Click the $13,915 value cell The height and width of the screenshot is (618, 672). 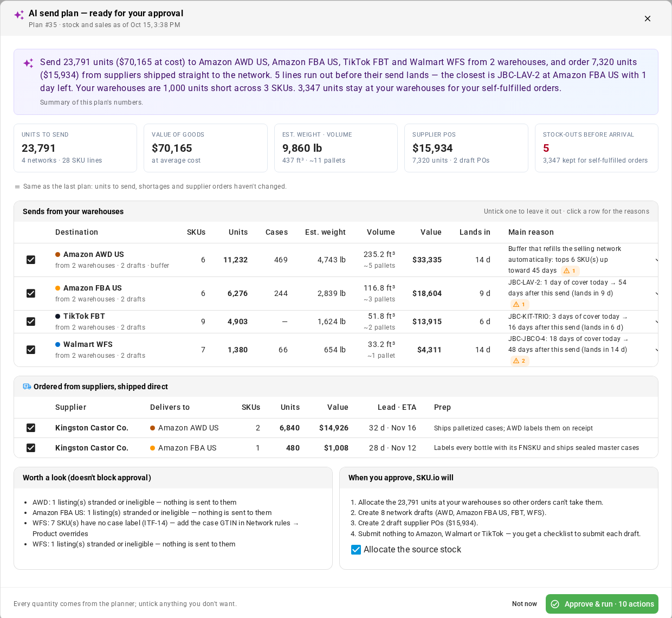427,321
